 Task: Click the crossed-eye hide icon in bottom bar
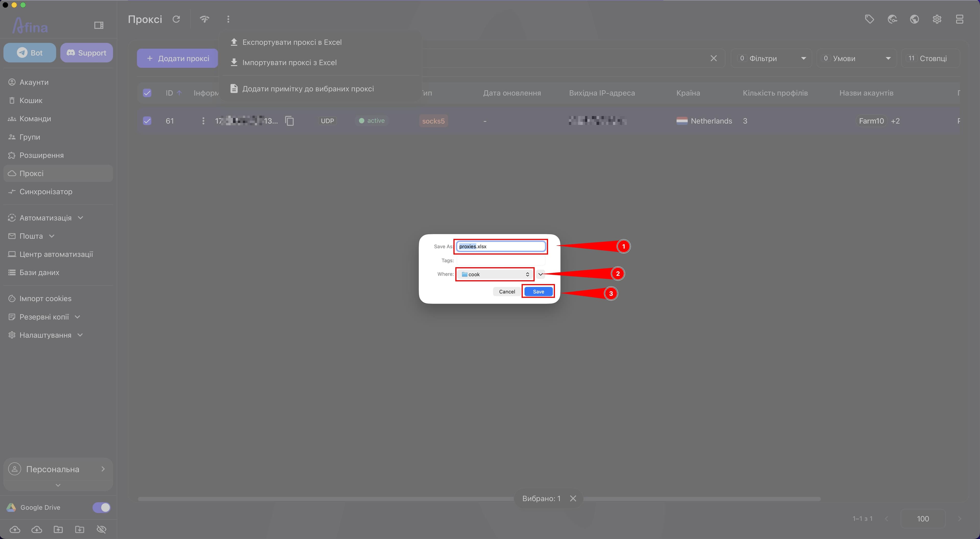pyautogui.click(x=102, y=529)
